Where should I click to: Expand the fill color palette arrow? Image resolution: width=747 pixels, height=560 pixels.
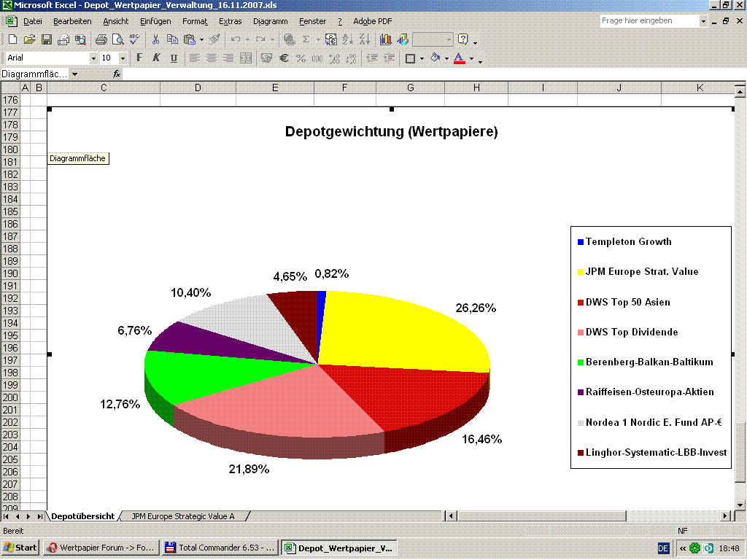(446, 58)
